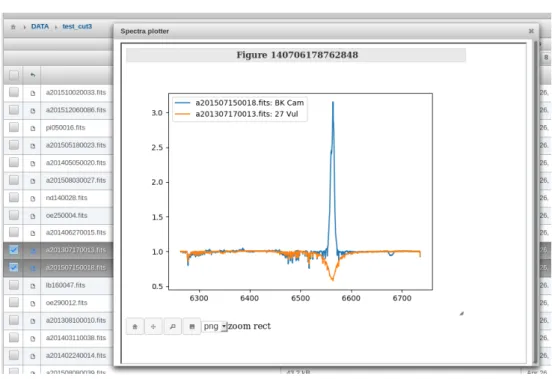Screen dimensions: 552x379
Task: Select file name a201505180023.fits
Action: tap(76, 145)
